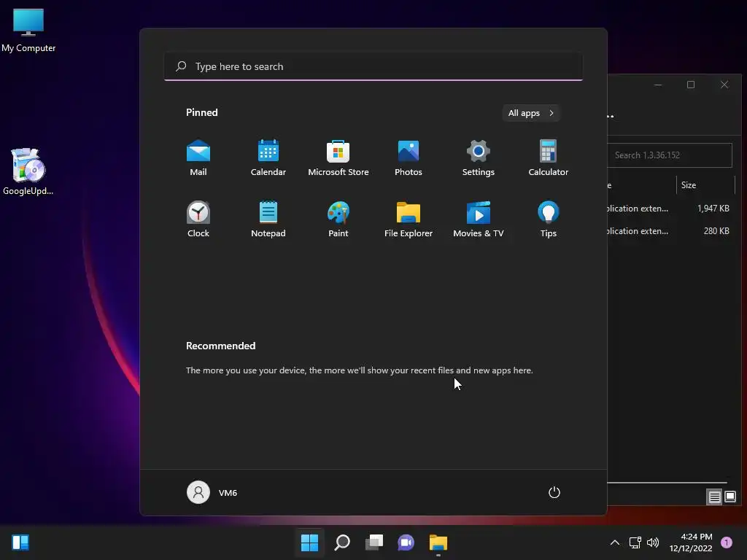The width and height of the screenshot is (747, 560).
Task: Open the volume tray icon
Action: click(653, 542)
